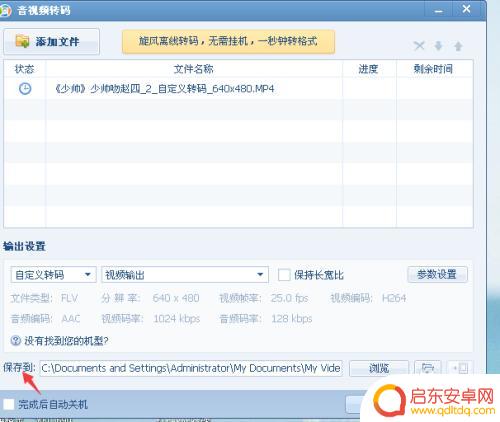Open 参数设置 parameter settings
Image resolution: width=500 pixels, height=422 pixels.
[x=437, y=275]
